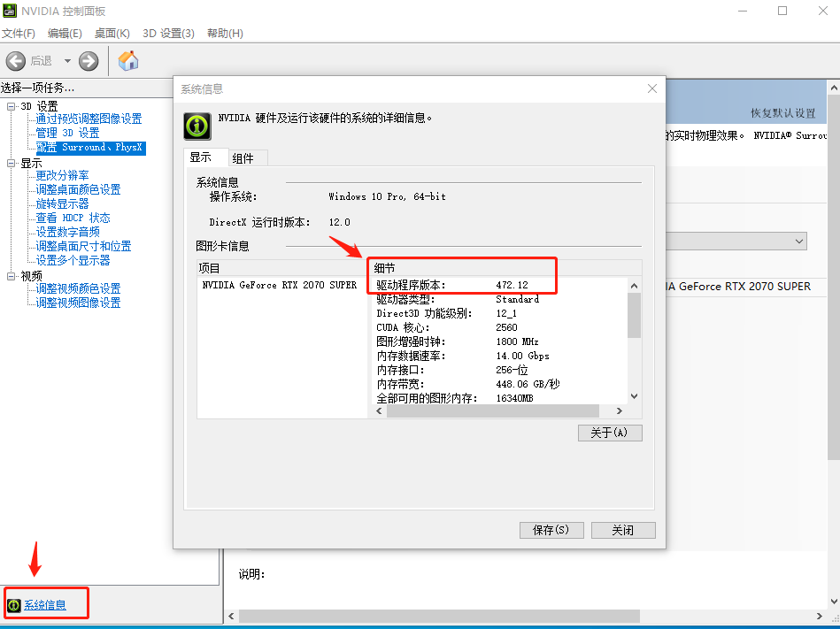Click main window horizontal scroll left arrow

click(231, 616)
